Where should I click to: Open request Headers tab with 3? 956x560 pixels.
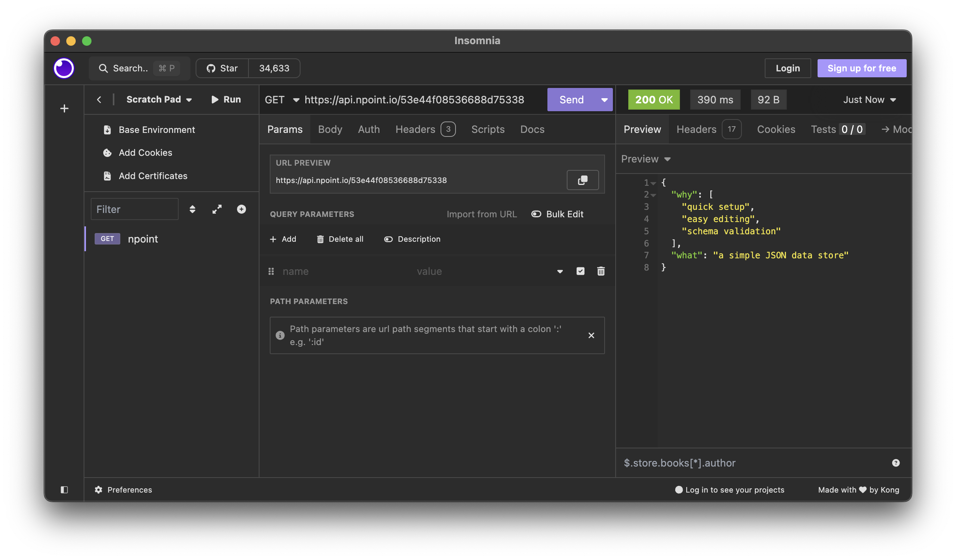426,129
